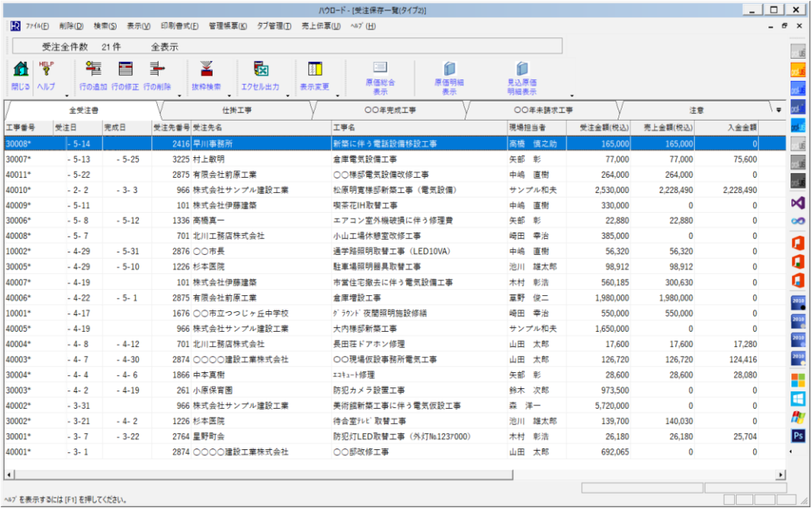Open 抜粋検索 filter search tool
This screenshot has width=812, height=508.
click(x=206, y=70)
